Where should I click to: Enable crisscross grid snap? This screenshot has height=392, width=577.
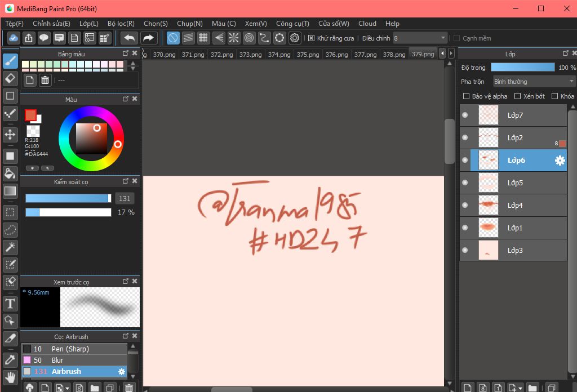203,38
